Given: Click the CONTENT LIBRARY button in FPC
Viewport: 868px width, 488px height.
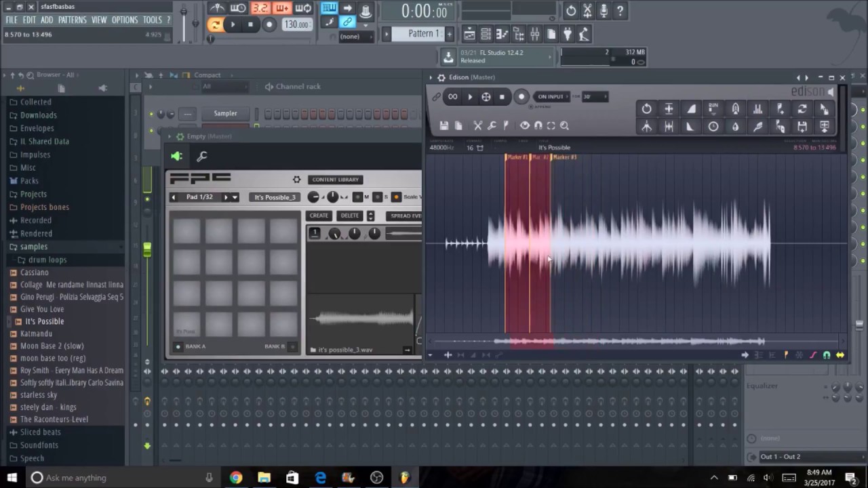Looking at the screenshot, I should (335, 180).
